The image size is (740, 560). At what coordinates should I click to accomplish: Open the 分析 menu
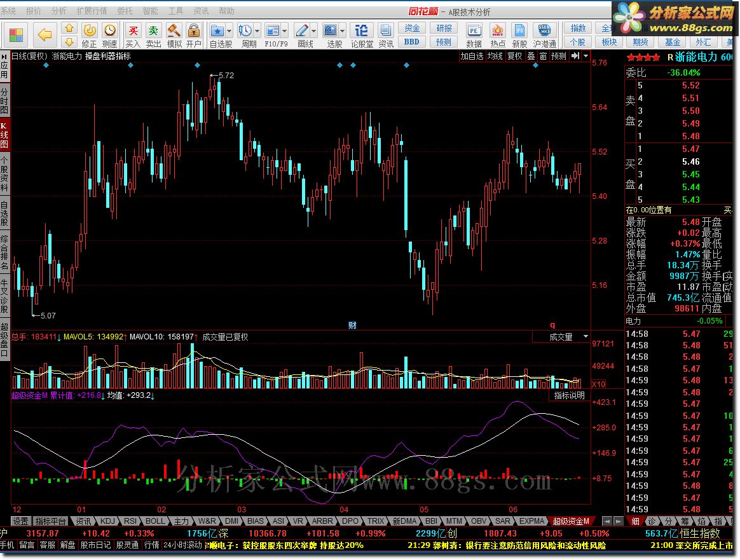coord(59,11)
